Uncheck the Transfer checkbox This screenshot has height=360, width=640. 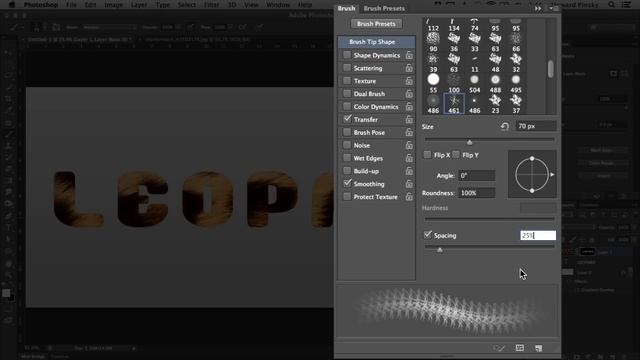pyautogui.click(x=347, y=119)
